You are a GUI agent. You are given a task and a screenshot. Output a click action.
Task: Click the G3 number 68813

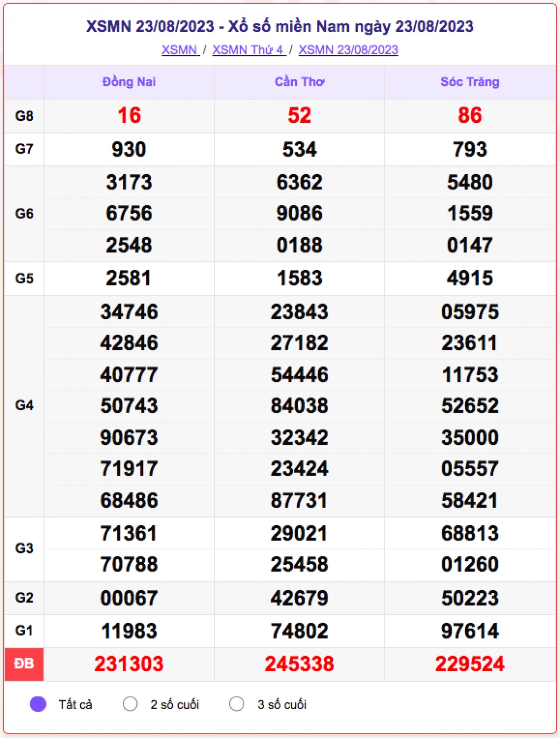pyautogui.click(x=470, y=534)
